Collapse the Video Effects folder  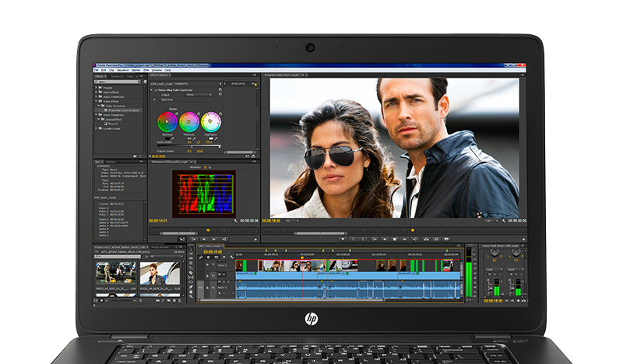(96, 101)
